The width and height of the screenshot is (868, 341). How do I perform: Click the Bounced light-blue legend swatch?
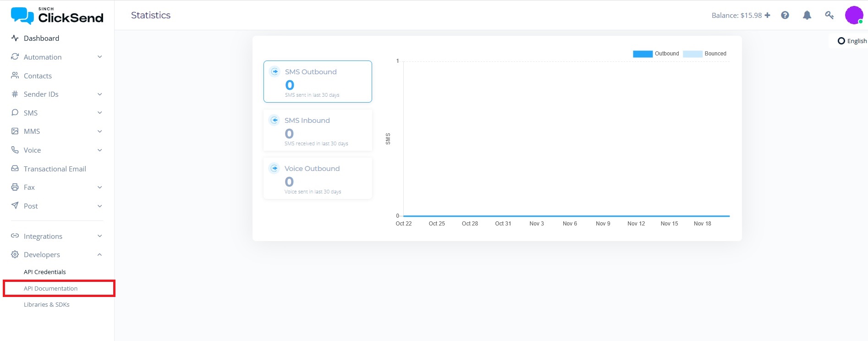692,54
